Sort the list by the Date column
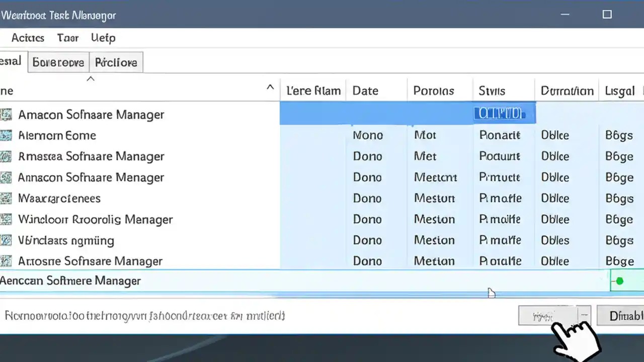 (365, 90)
